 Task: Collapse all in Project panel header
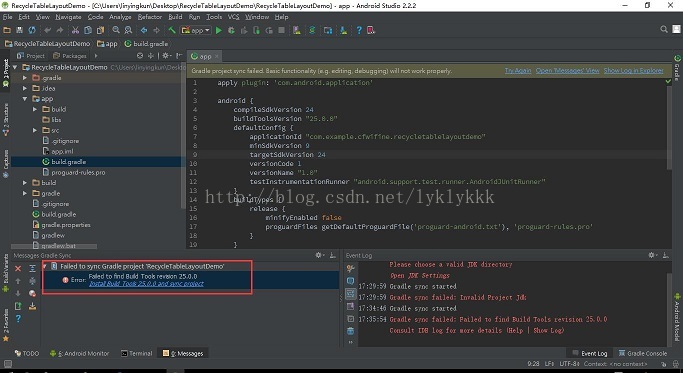point(151,56)
